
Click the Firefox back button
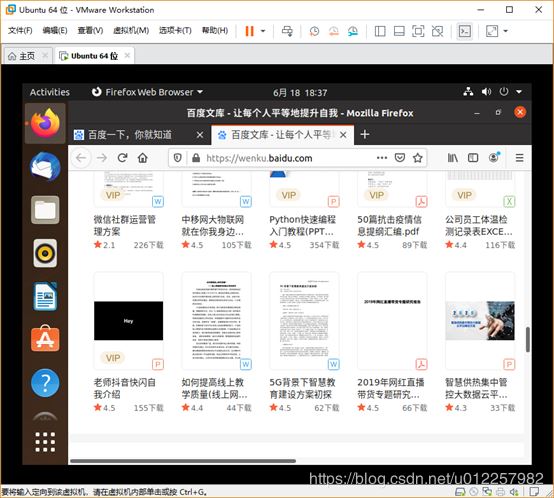click(81, 158)
